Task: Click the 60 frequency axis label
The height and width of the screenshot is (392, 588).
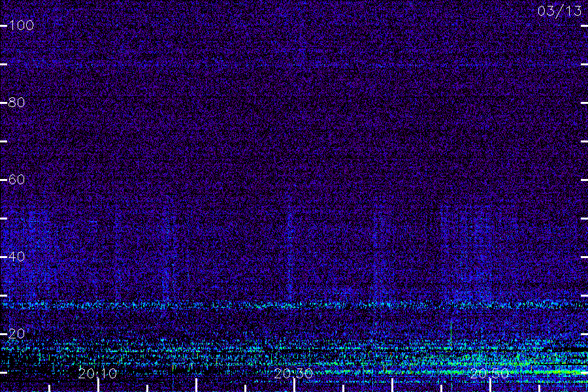Action: pos(16,180)
